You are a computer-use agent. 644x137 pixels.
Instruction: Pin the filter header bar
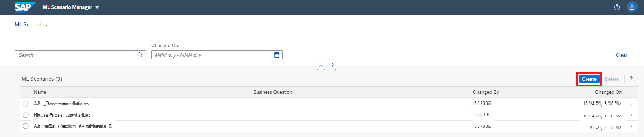[332, 66]
